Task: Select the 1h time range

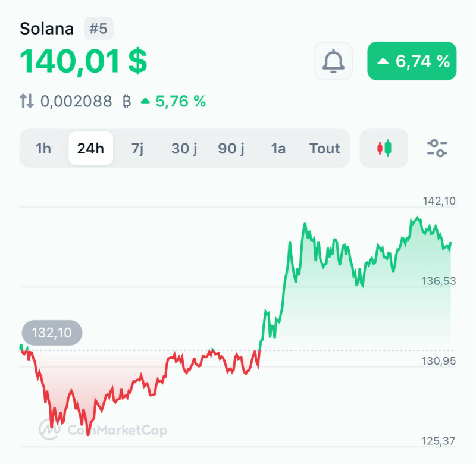Action: point(43,148)
